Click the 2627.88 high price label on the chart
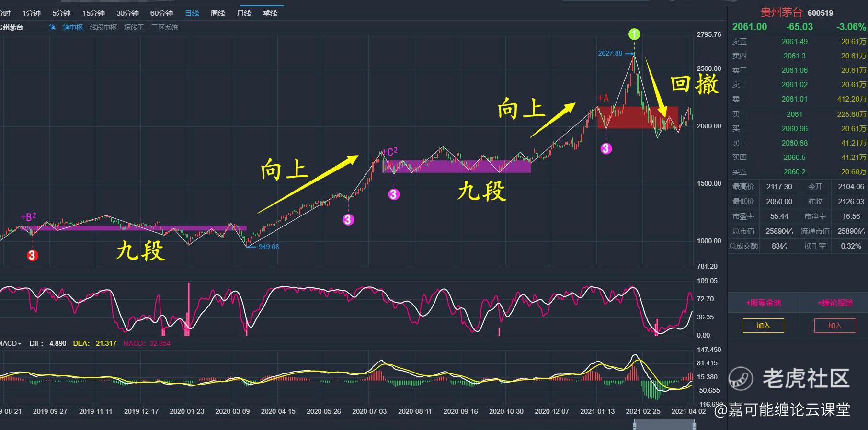The image size is (868, 430). (610, 53)
